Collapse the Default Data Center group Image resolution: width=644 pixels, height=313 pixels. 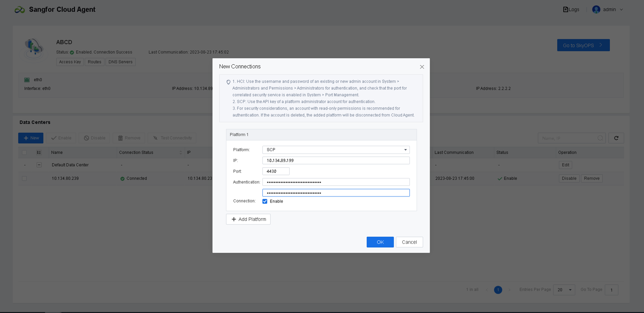point(39,165)
